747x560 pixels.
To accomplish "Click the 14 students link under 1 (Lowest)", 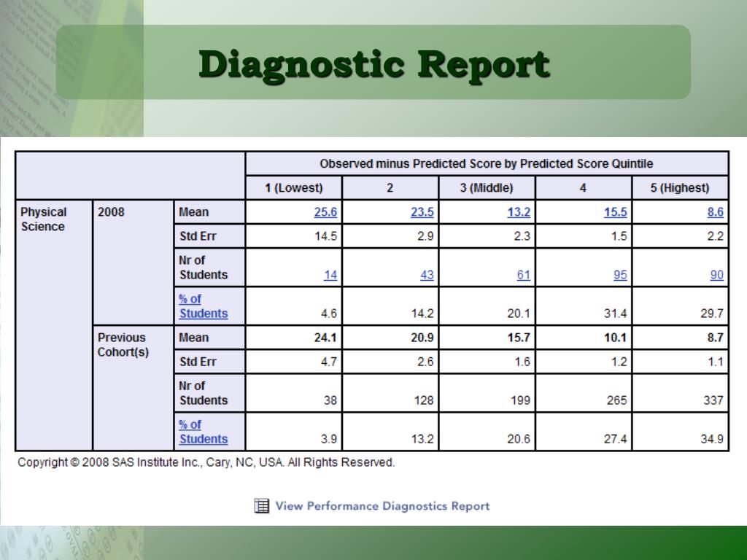I will 330,275.
